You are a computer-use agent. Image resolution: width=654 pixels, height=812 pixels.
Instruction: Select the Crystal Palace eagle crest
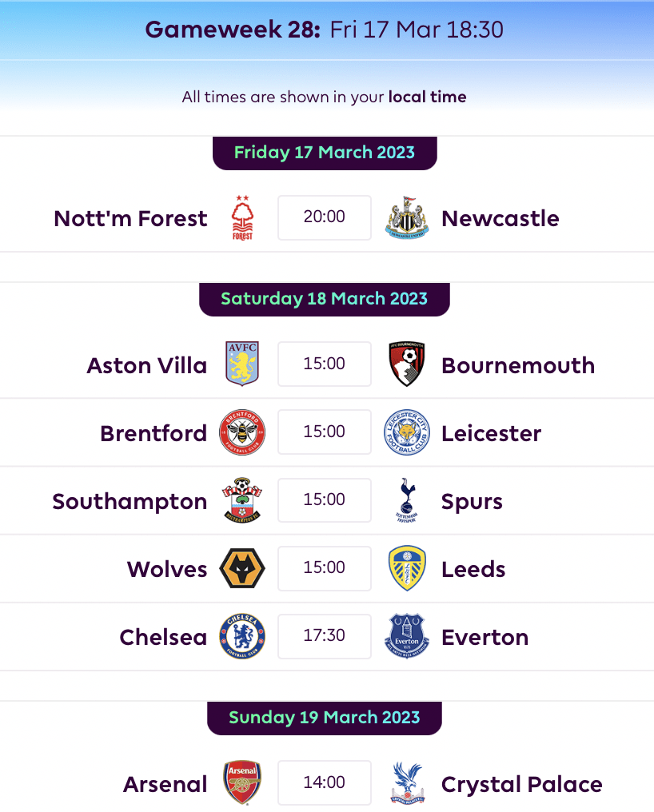pos(407,782)
